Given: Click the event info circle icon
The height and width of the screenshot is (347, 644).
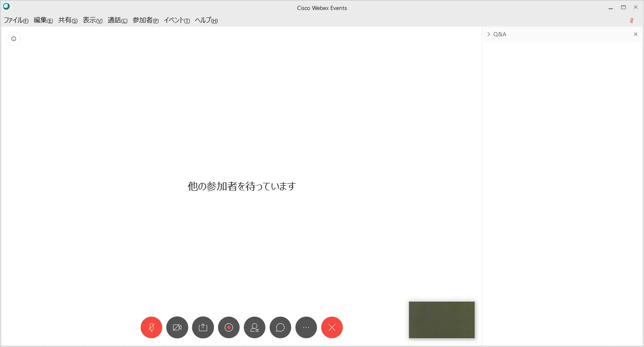Looking at the screenshot, I should tap(14, 39).
